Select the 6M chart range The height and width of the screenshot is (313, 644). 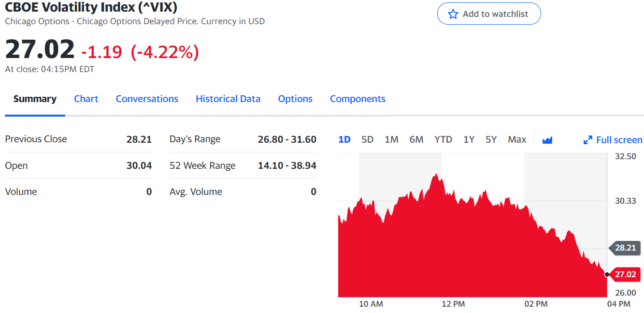click(416, 139)
